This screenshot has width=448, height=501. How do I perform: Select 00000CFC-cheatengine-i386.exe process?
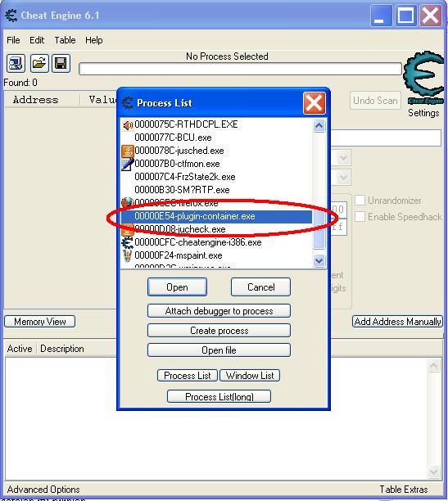[216, 242]
